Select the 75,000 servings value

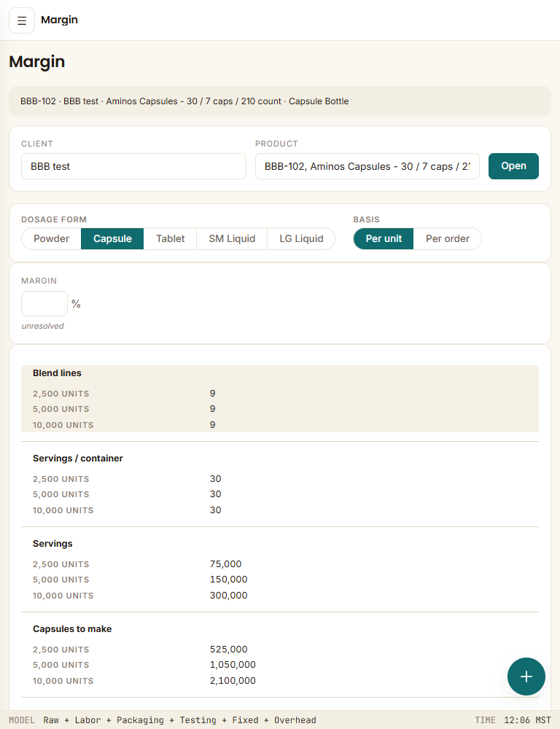pyautogui.click(x=225, y=564)
